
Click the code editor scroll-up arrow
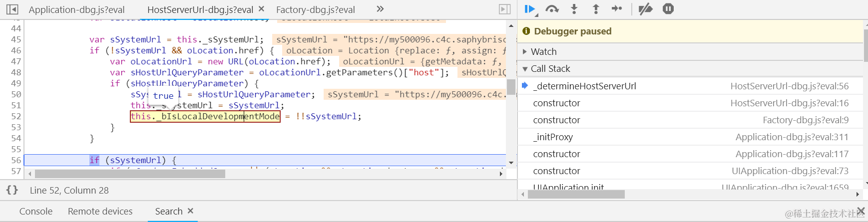point(511,25)
